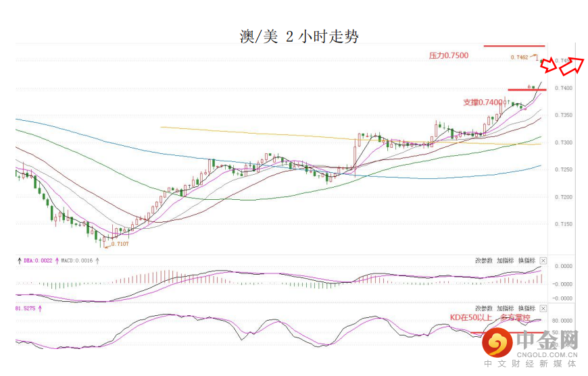The width and height of the screenshot is (588, 376).
Task: Click the 0.7107 low price marker
Action: pyautogui.click(x=120, y=244)
